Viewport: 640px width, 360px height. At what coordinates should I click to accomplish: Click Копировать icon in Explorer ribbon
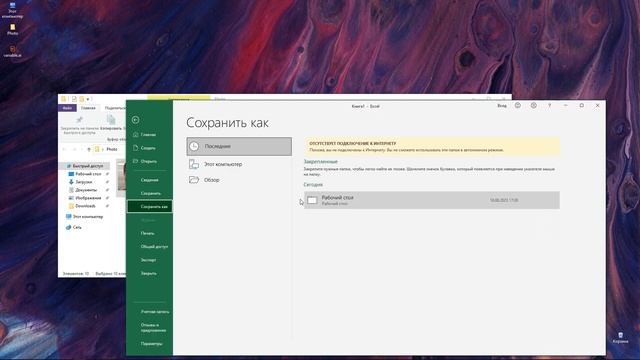click(111, 120)
